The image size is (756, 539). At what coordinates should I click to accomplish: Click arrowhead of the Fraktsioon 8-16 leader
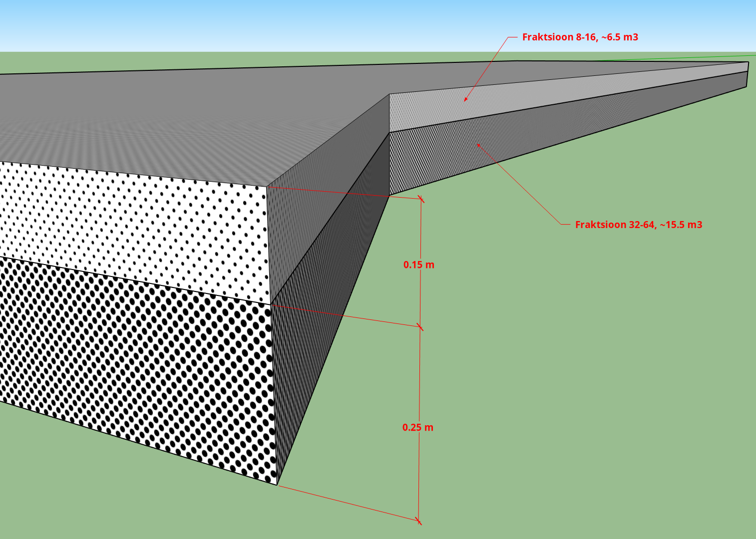[x=465, y=100]
